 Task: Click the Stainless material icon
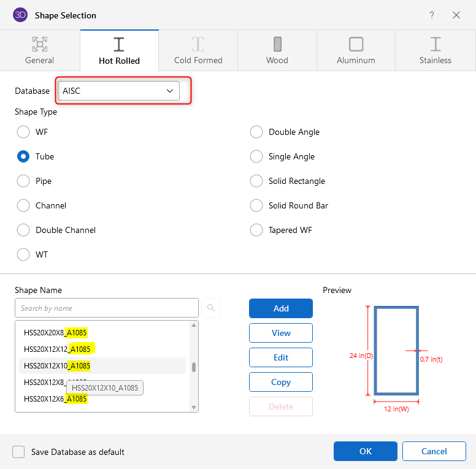(x=436, y=44)
